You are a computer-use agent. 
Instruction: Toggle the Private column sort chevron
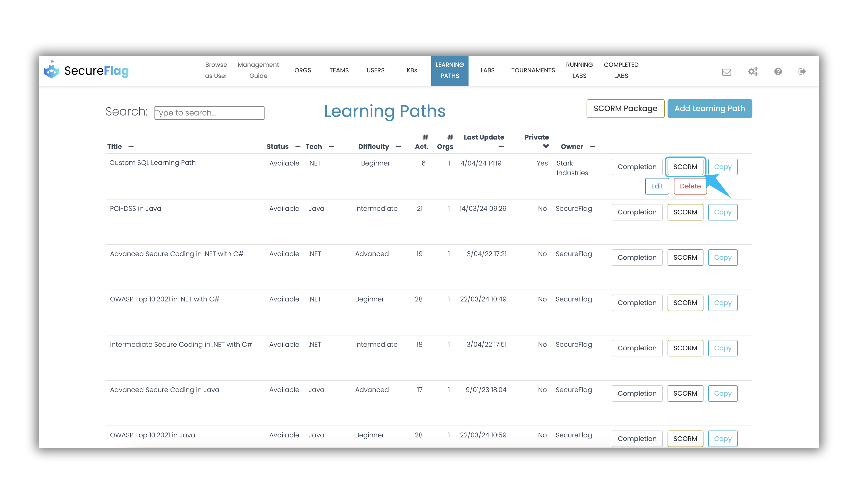coord(546,146)
